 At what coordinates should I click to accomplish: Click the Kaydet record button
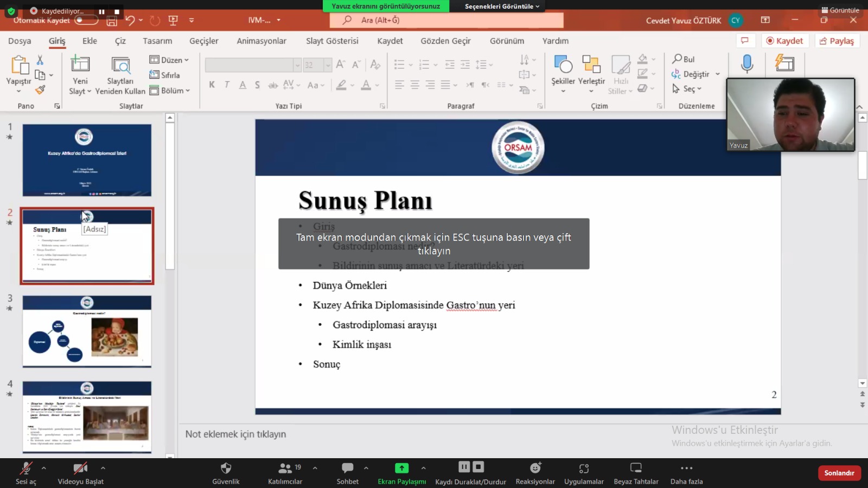pos(784,41)
